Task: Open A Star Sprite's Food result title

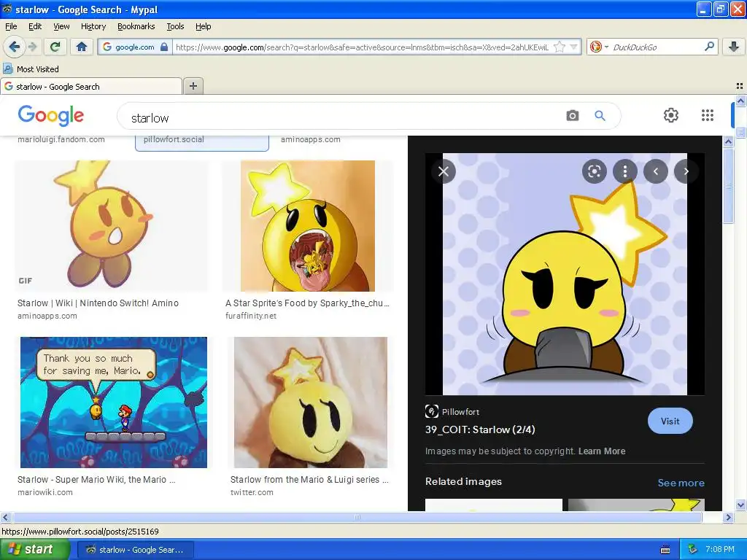Action: (307, 303)
